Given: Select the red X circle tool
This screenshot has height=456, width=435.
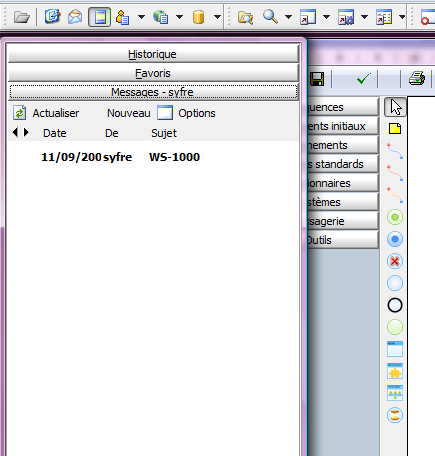Looking at the screenshot, I should (395, 261).
